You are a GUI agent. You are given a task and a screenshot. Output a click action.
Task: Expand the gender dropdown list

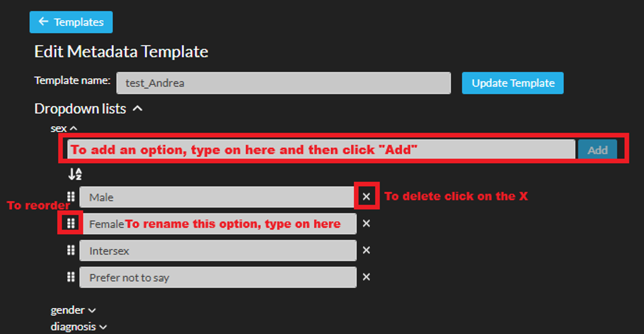pos(92,310)
